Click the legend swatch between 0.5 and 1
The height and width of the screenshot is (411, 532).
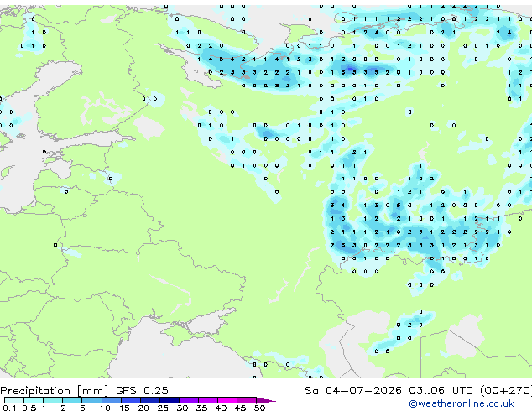tap(34, 400)
